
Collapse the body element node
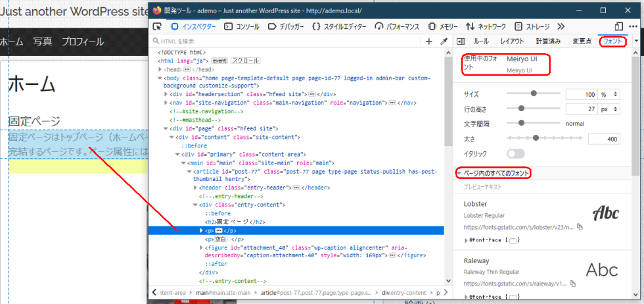coord(160,78)
